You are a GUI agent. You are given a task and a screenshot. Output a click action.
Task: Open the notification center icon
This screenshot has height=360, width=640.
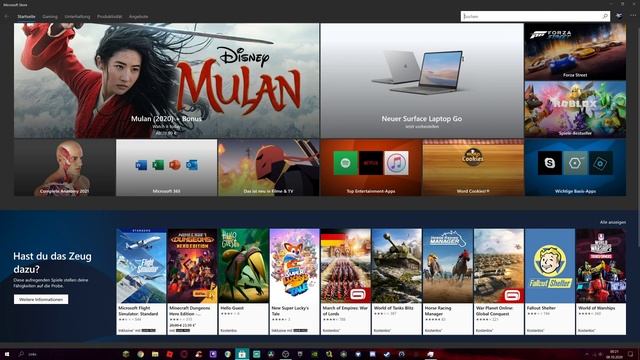tap(631, 354)
